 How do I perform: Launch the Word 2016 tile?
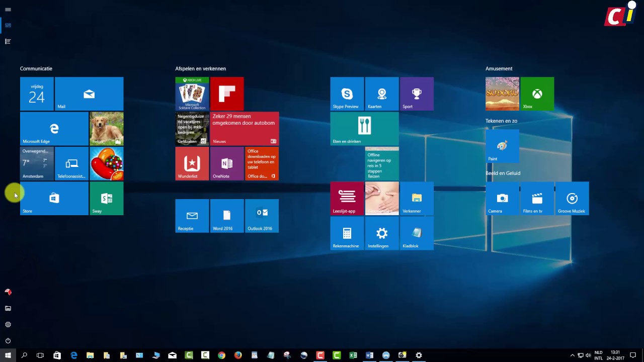click(227, 216)
